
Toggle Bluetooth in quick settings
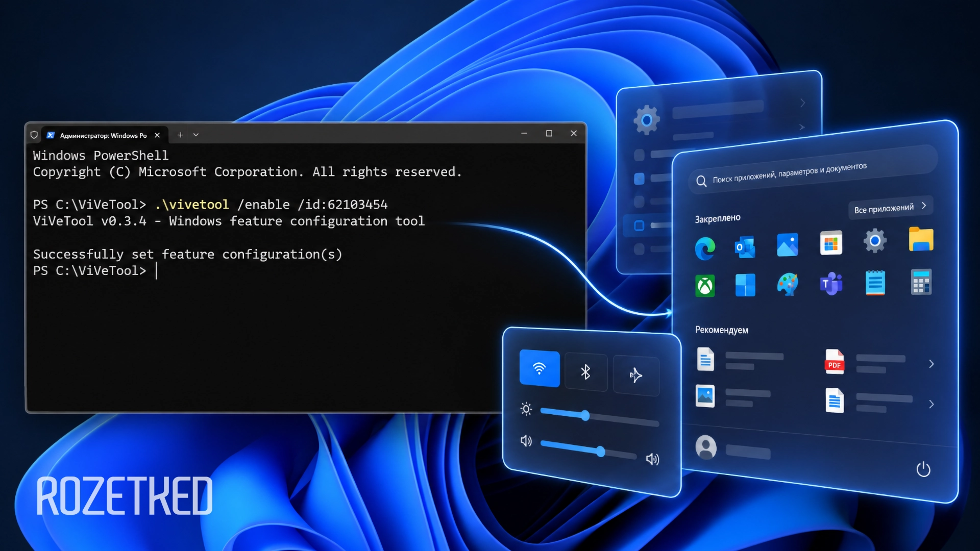point(586,372)
